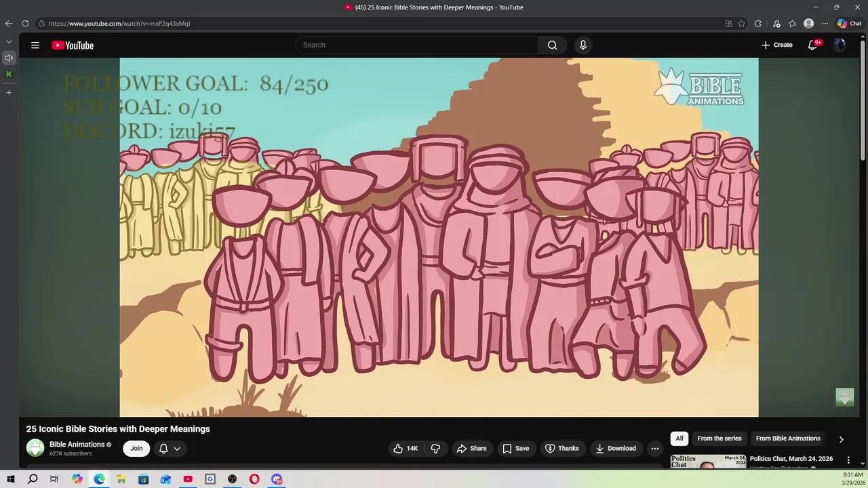Open Politics Chat, March 24, 2026 title
Viewport: 868px width, 488px height.
click(791, 459)
